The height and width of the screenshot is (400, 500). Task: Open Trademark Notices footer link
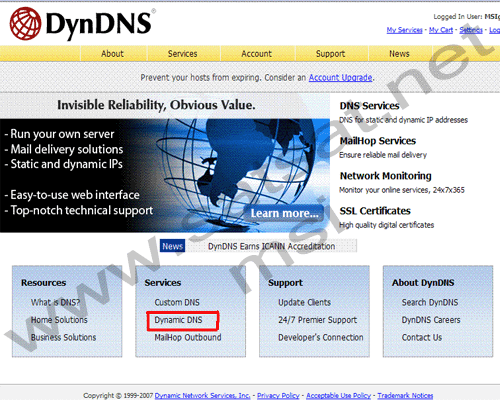tap(405, 396)
